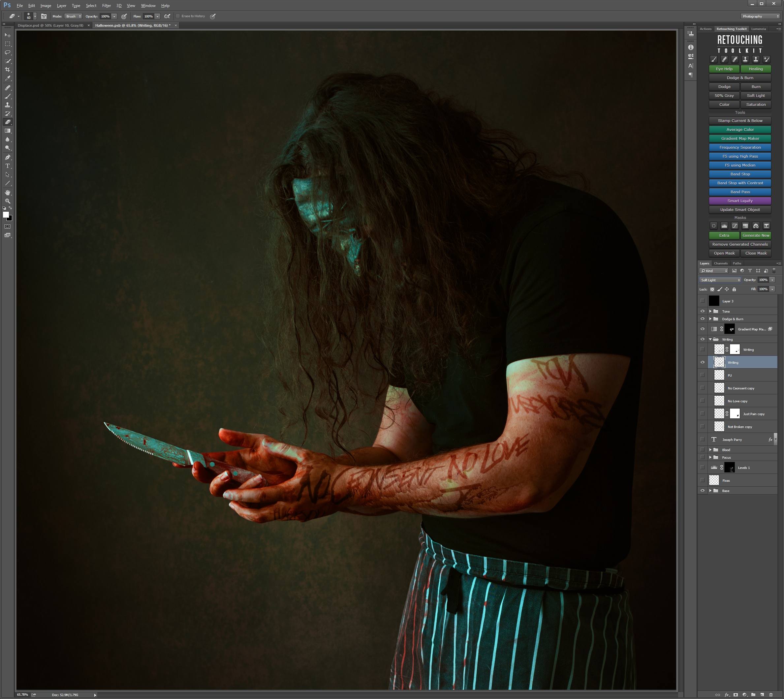
Task: Open the Soft Light blend mode dropdown
Action: (x=720, y=280)
